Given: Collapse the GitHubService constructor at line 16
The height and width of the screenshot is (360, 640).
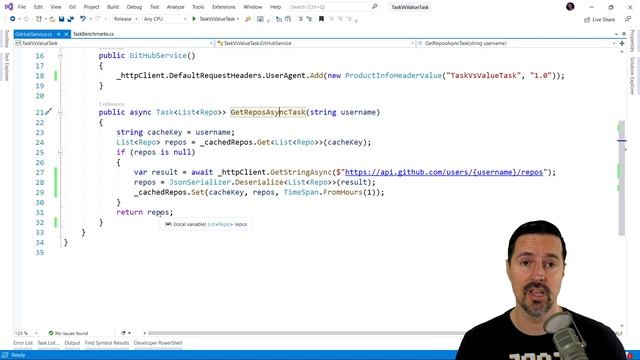Looking at the screenshot, I should tap(60, 56).
